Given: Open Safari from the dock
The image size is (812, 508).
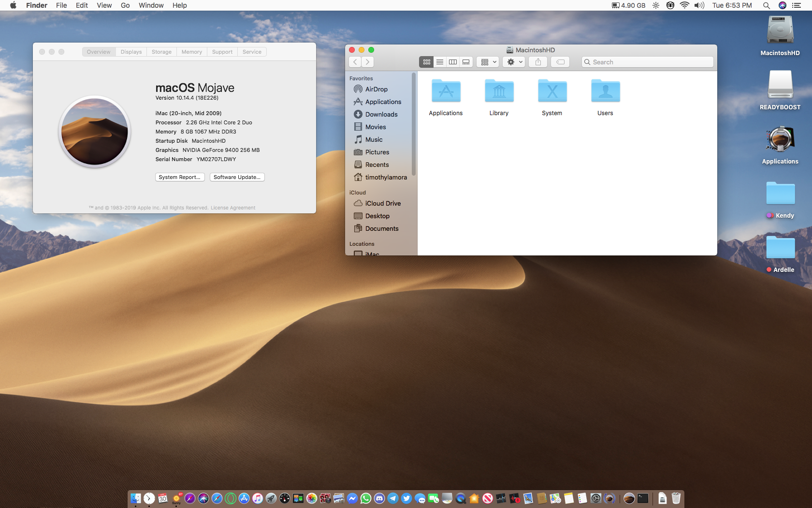Looking at the screenshot, I should click(217, 498).
